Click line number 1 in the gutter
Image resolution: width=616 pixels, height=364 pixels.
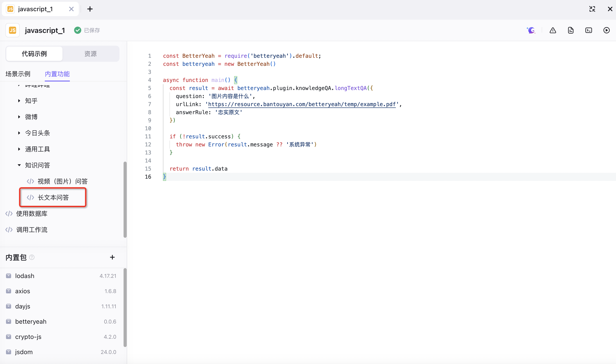(x=150, y=56)
